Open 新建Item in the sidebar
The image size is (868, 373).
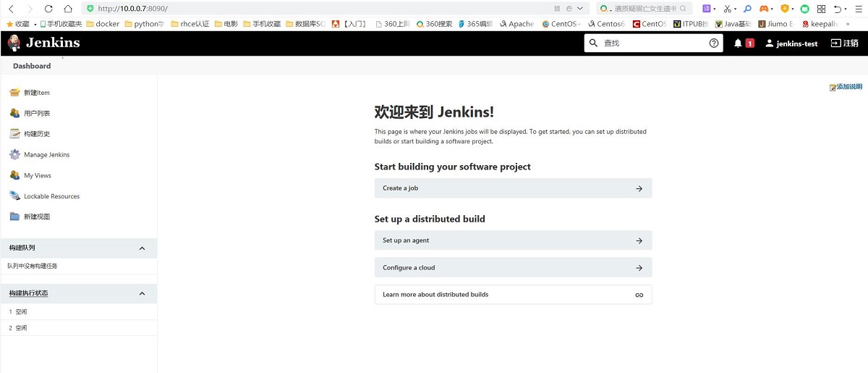click(36, 93)
